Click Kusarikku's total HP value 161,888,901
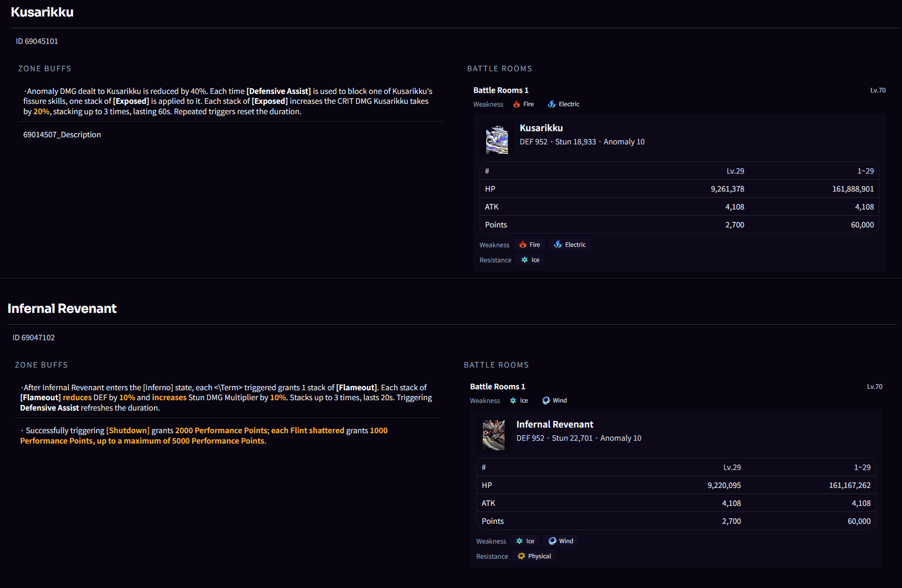 coord(853,189)
